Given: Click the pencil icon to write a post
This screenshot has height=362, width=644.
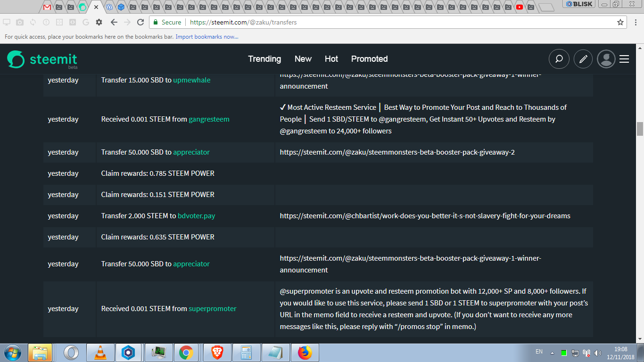Looking at the screenshot, I should (583, 59).
